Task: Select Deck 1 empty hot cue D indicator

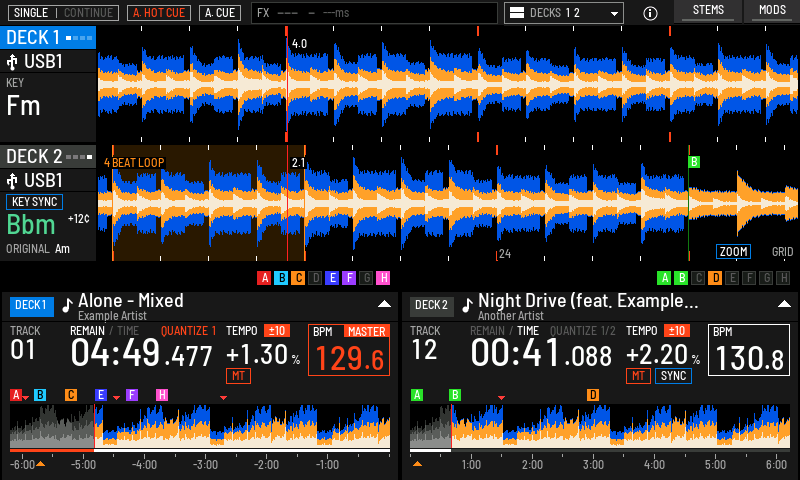Action: 315,278
